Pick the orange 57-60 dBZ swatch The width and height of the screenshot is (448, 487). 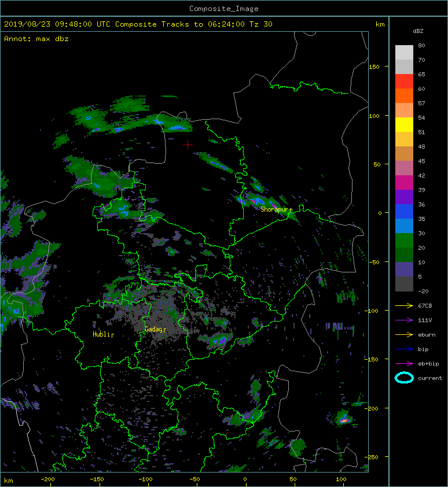tap(404, 96)
